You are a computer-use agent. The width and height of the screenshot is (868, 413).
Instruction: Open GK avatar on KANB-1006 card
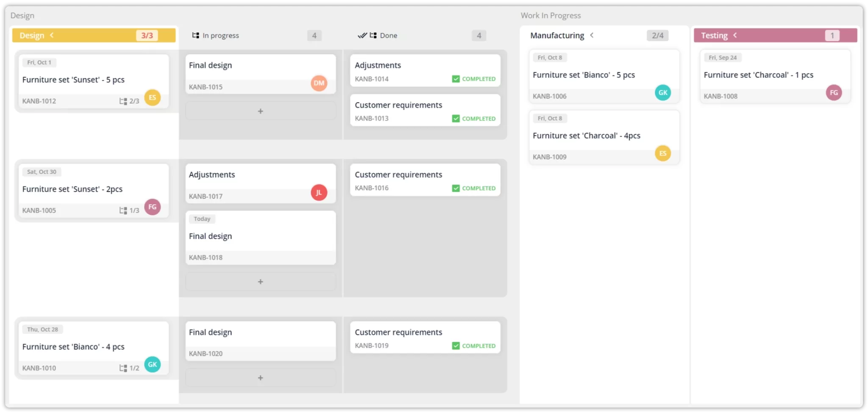coord(663,92)
